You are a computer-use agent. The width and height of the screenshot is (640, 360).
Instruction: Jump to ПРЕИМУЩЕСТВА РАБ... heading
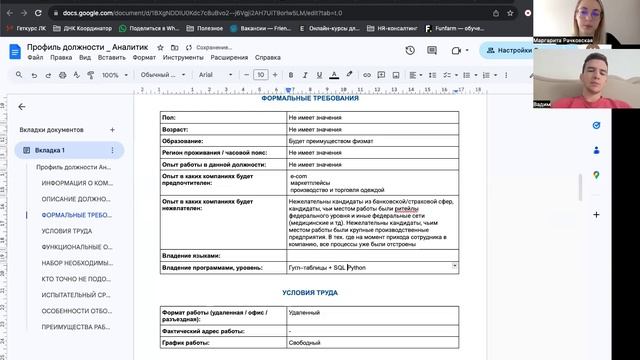[x=76, y=327]
